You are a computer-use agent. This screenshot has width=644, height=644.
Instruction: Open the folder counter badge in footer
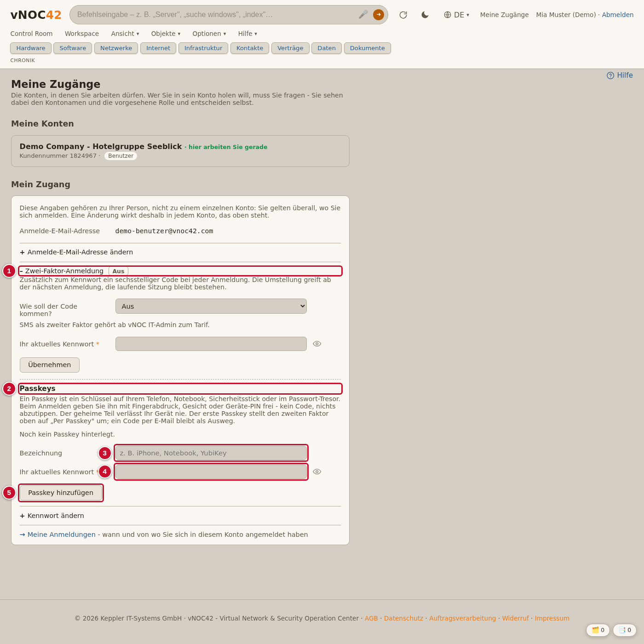click(598, 630)
